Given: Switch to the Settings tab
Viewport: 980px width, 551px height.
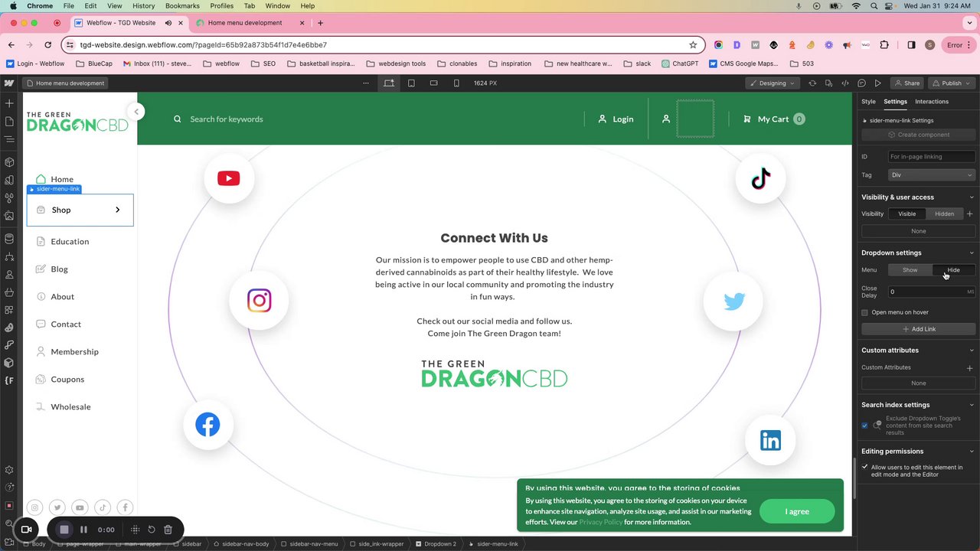Looking at the screenshot, I should pyautogui.click(x=895, y=101).
